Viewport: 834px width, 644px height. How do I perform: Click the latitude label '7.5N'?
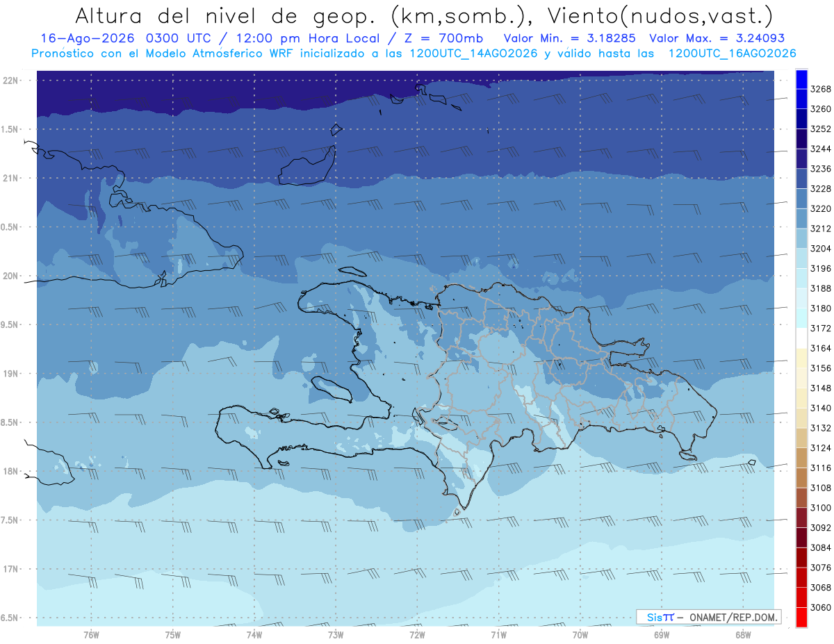[x=11, y=520]
